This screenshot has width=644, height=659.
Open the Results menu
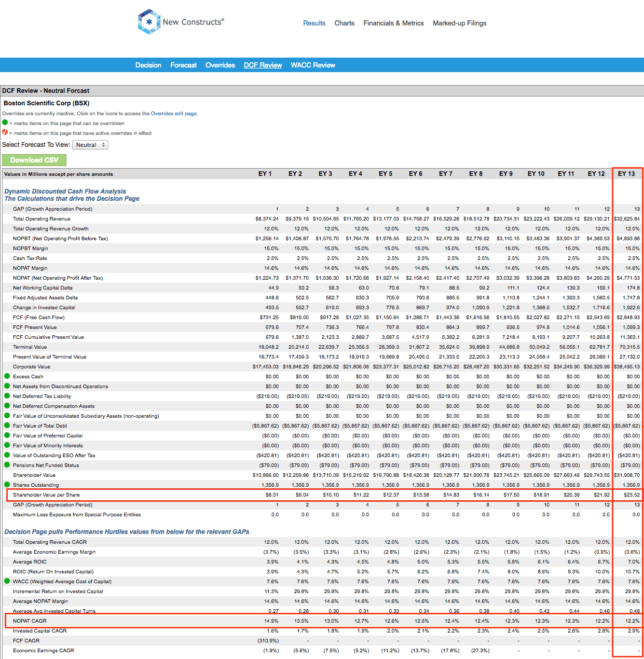pos(314,23)
